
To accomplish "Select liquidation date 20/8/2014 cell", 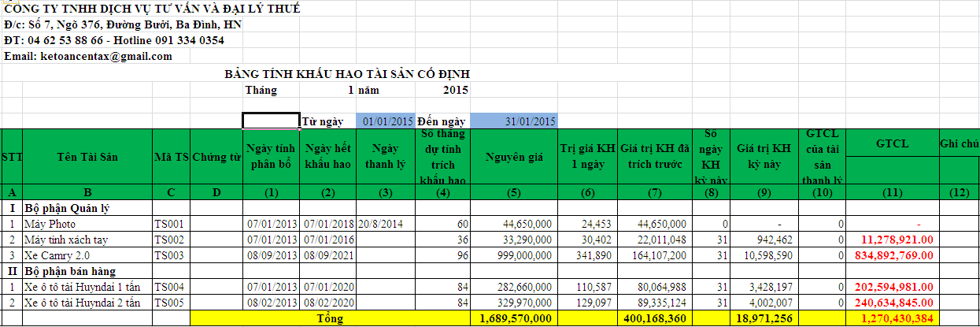I will pos(386,224).
